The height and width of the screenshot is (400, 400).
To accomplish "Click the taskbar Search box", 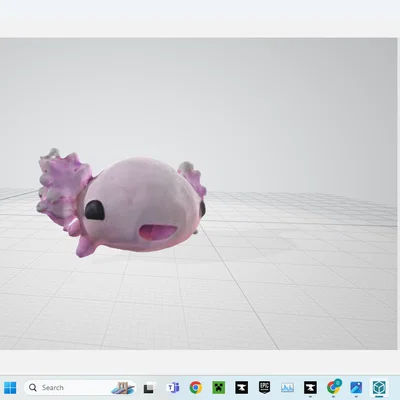I will (x=80, y=388).
